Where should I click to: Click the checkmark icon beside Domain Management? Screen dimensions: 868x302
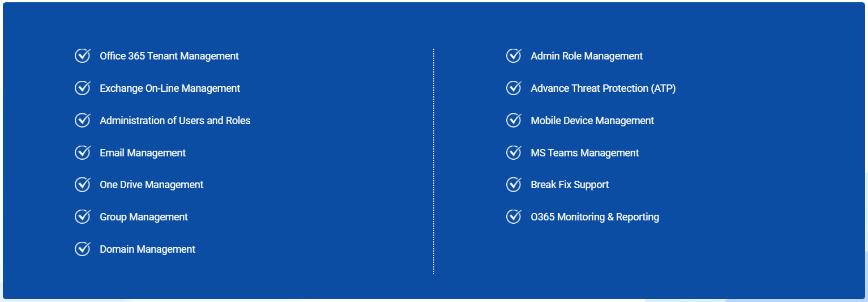click(83, 249)
